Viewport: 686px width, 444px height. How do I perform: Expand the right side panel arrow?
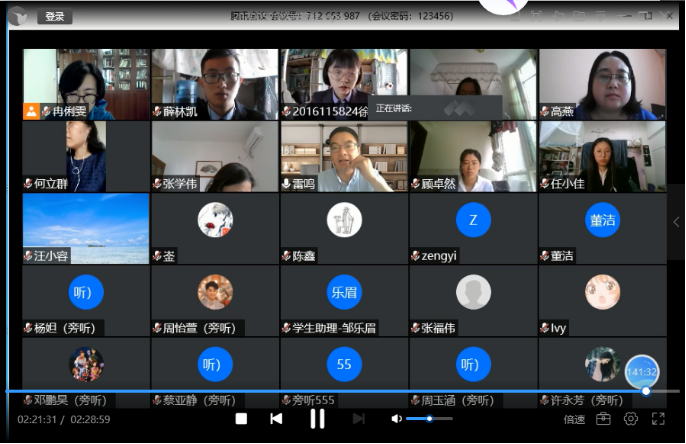click(676, 222)
